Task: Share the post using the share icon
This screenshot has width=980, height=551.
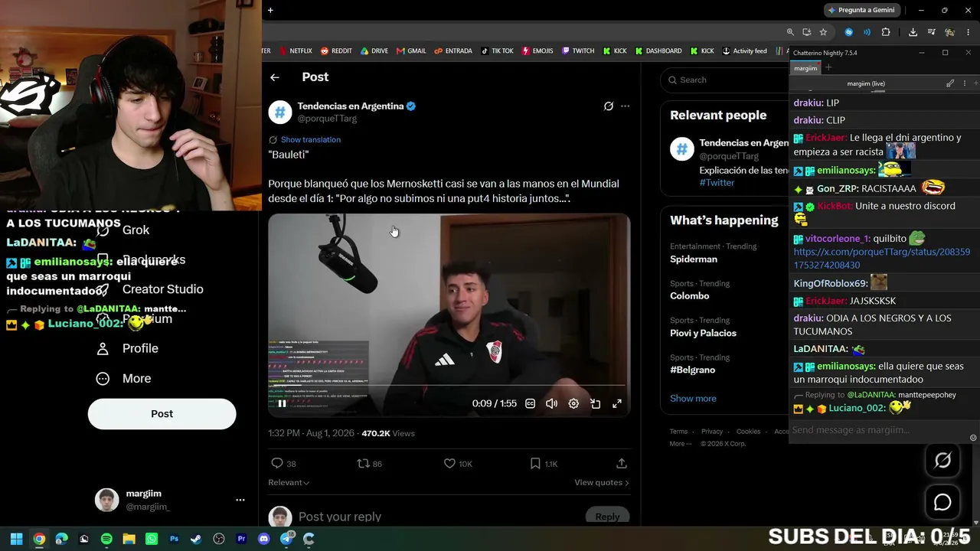Action: tap(622, 463)
